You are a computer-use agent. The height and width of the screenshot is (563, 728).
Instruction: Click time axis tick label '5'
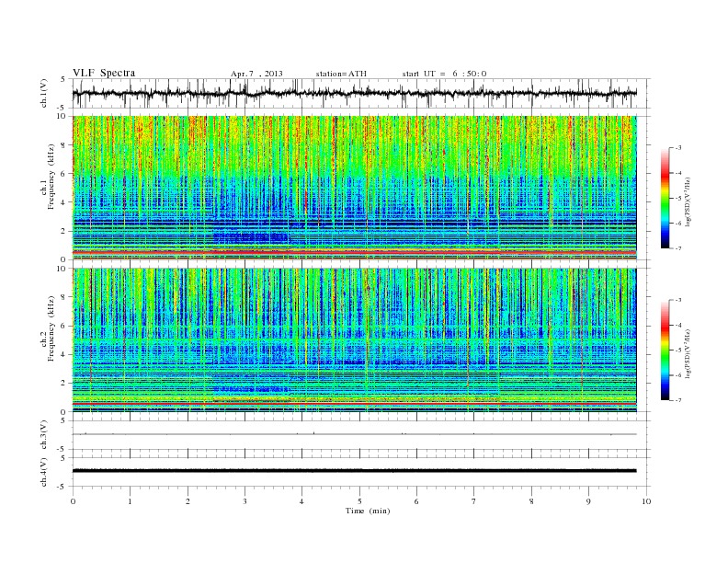[x=359, y=501]
